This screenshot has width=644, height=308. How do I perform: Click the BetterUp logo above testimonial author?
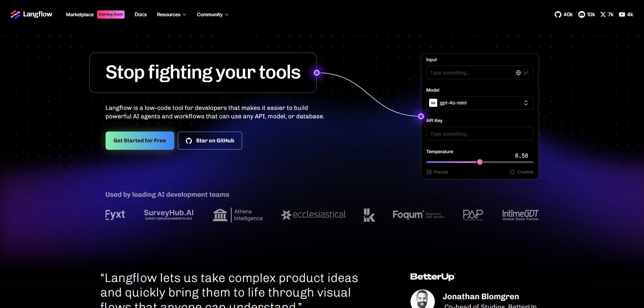(x=433, y=277)
